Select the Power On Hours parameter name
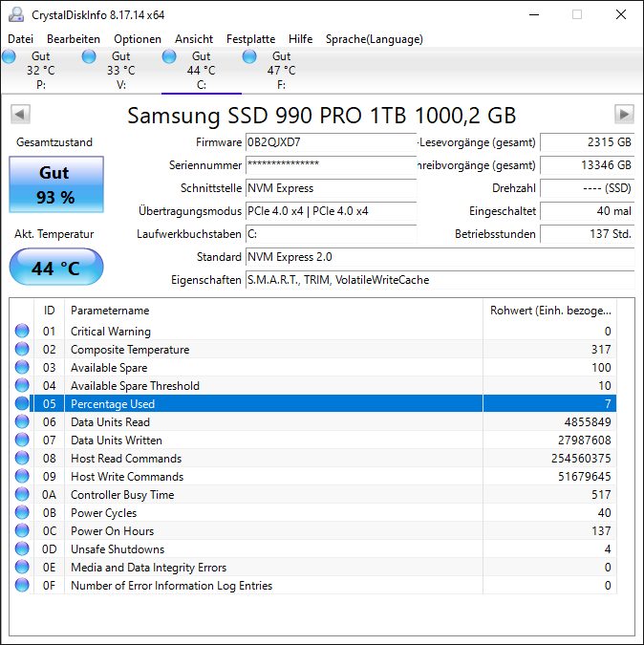 coord(112,531)
